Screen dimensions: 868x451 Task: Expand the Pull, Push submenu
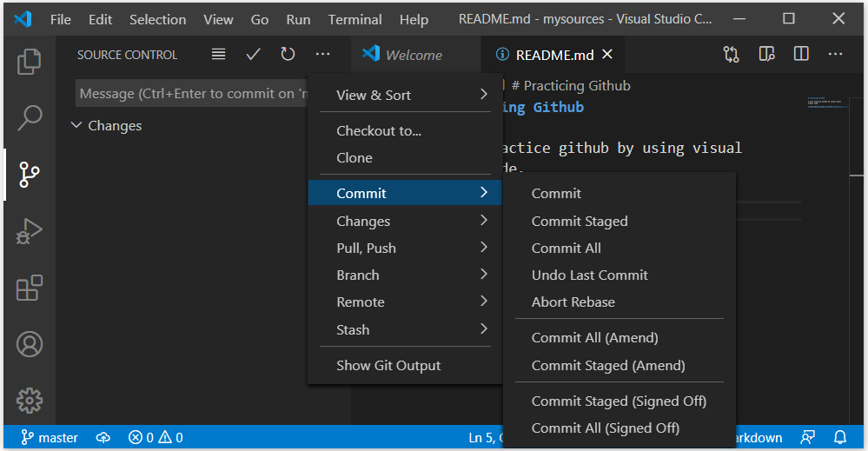pyautogui.click(x=405, y=248)
